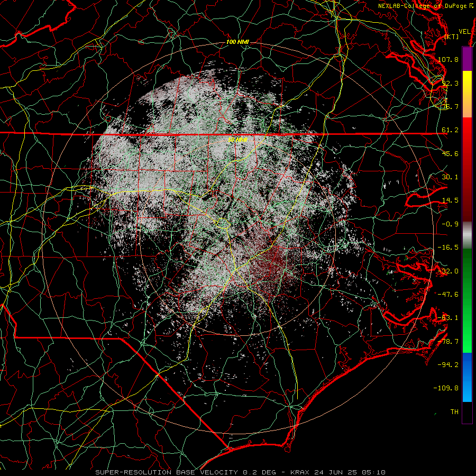Image resolution: width=476 pixels, height=476 pixels.
Task: Click the -78.7 velocity scale value
Action: click(448, 342)
